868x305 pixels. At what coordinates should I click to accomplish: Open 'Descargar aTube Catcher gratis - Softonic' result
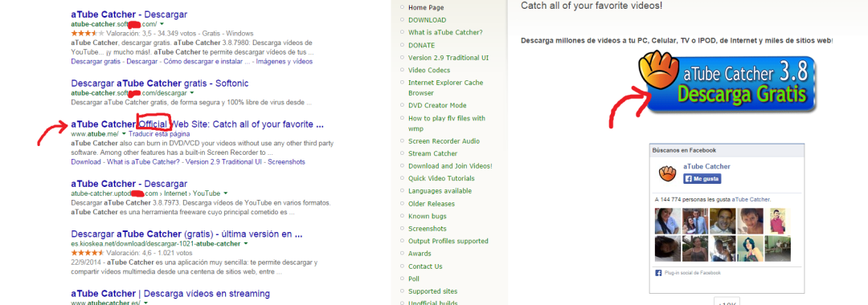pos(160,83)
